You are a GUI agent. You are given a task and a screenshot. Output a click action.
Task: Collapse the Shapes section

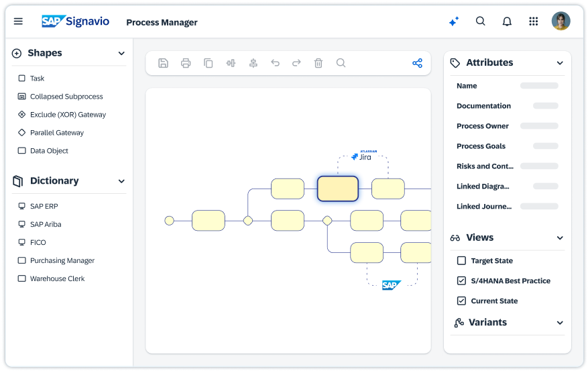[121, 54]
